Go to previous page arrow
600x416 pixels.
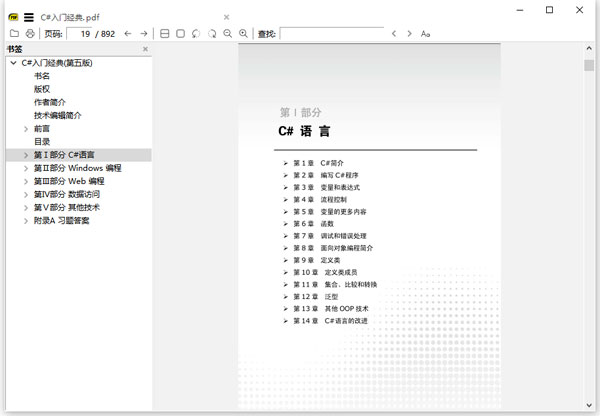coord(128,34)
